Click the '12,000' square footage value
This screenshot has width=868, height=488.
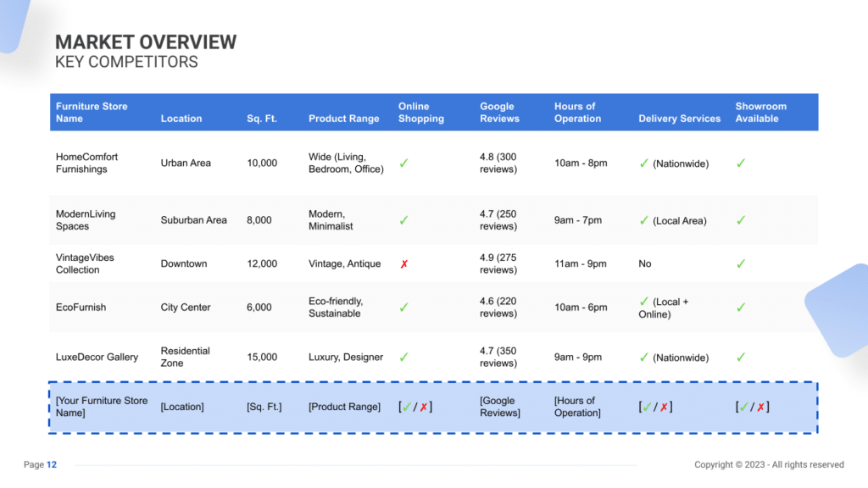(x=262, y=264)
